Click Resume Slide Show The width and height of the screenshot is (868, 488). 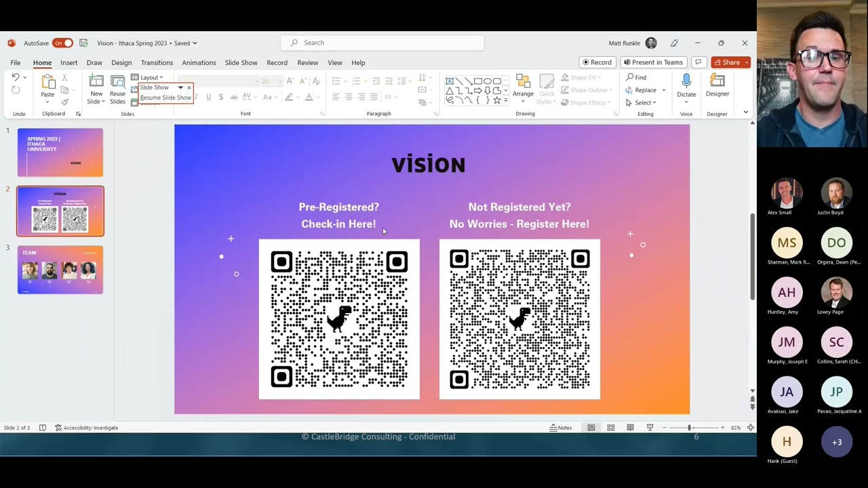pos(165,98)
